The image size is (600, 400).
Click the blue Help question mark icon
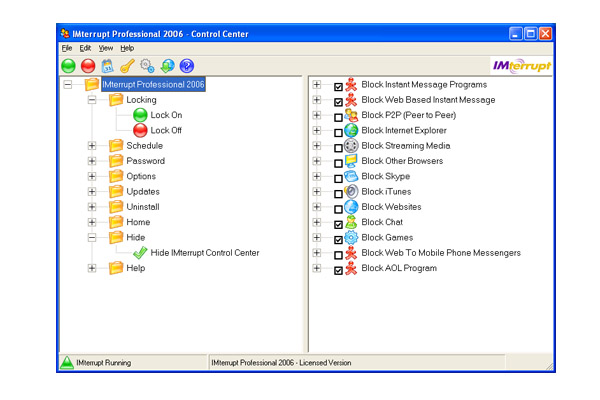[187, 66]
